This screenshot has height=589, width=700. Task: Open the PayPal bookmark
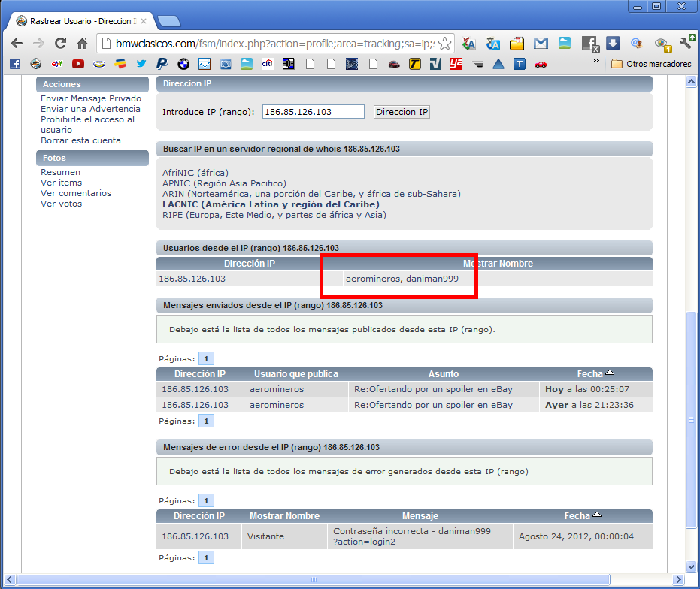tap(162, 64)
